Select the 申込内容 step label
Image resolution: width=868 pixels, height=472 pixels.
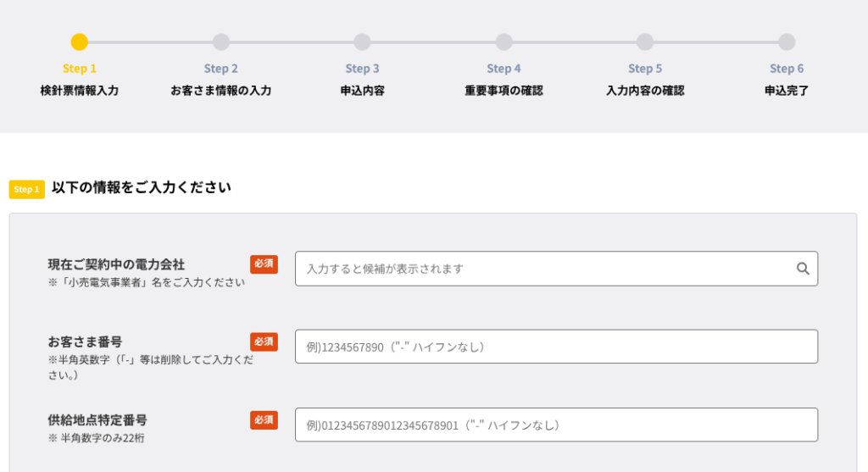coord(362,91)
